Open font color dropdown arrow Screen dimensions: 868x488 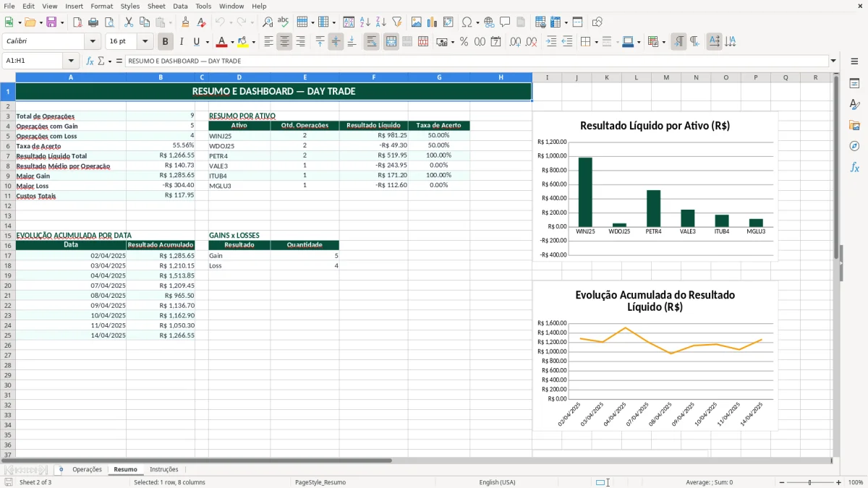232,42
